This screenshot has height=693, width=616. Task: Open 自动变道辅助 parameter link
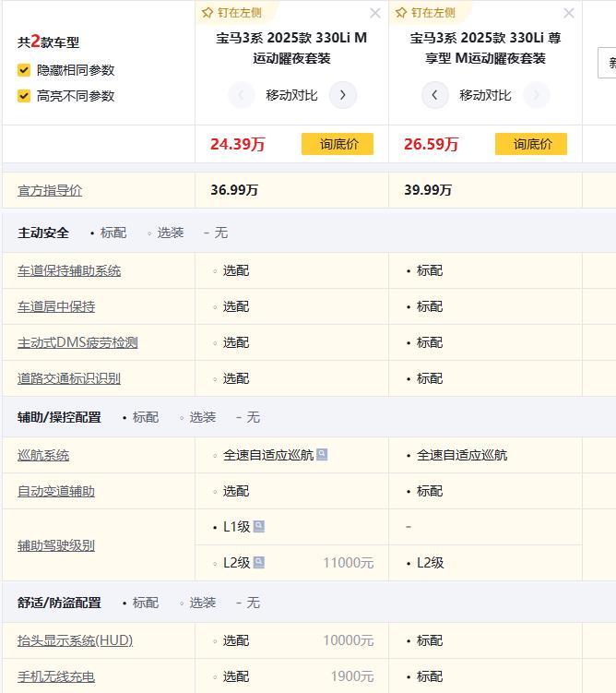pos(56,491)
